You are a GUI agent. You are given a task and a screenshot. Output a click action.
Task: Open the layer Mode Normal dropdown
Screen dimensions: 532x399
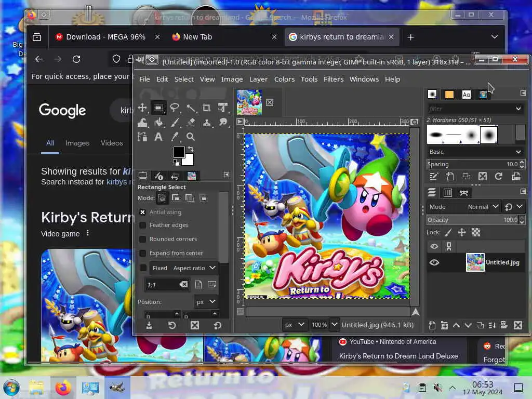tap(483, 207)
